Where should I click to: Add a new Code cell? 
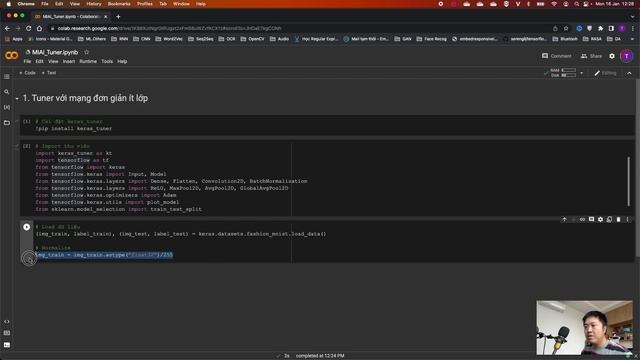click(x=28, y=73)
